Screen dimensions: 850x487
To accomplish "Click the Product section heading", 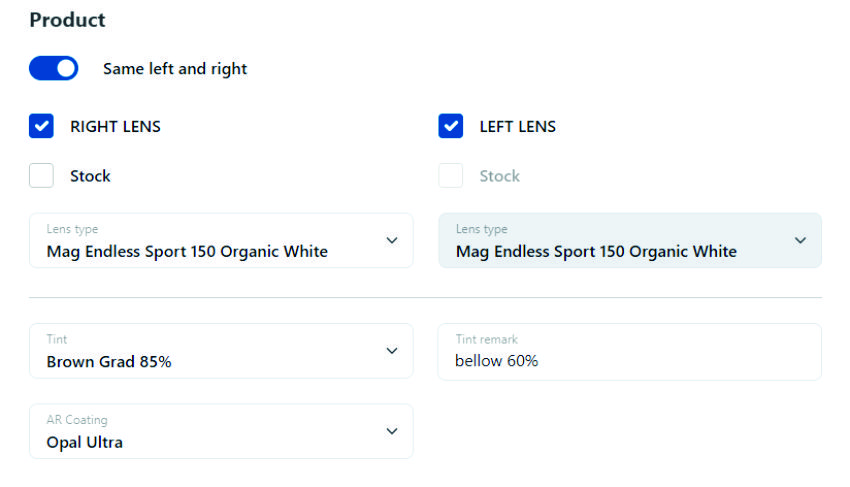I will 67,20.
